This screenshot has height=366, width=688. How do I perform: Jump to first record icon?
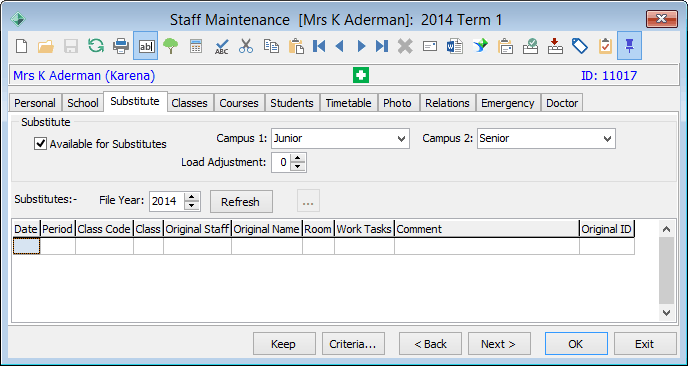[x=319, y=46]
